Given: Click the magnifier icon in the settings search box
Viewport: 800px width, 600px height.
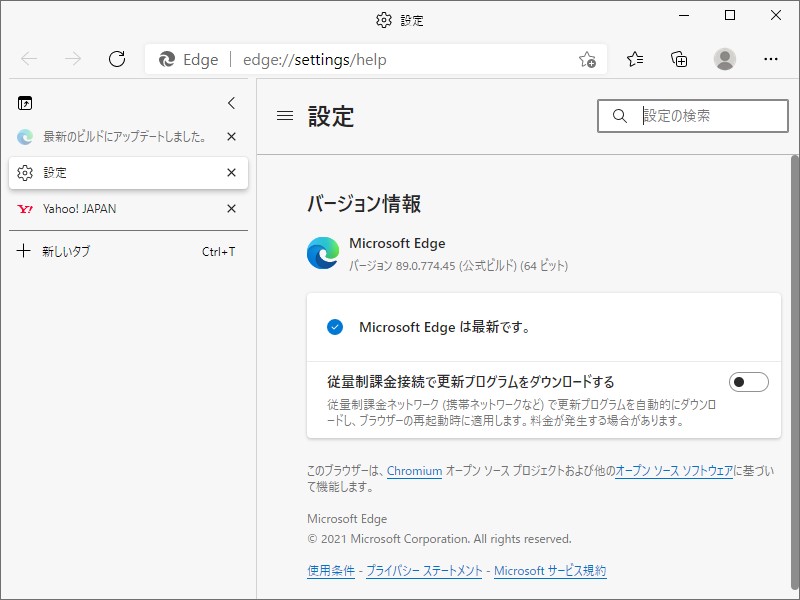Looking at the screenshot, I should tap(619, 116).
